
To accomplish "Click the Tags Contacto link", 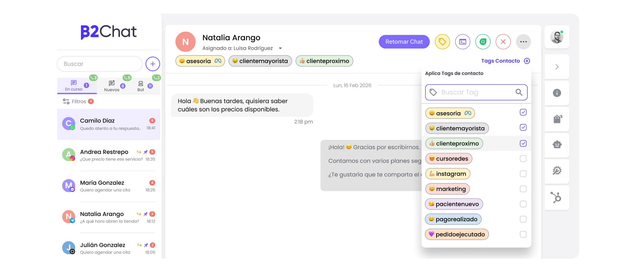I will tap(500, 61).
